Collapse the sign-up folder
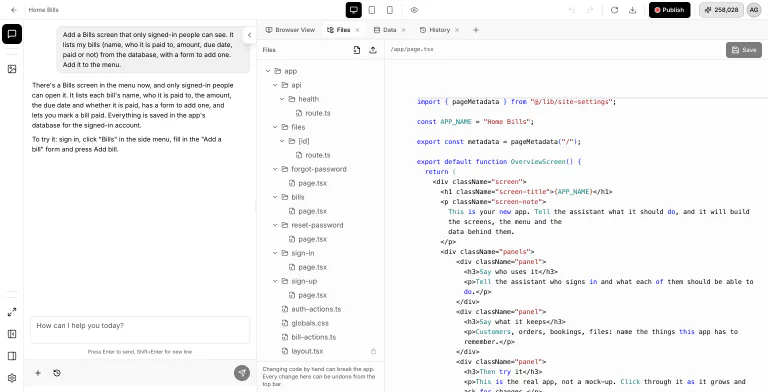The image size is (768, 392). (x=275, y=281)
